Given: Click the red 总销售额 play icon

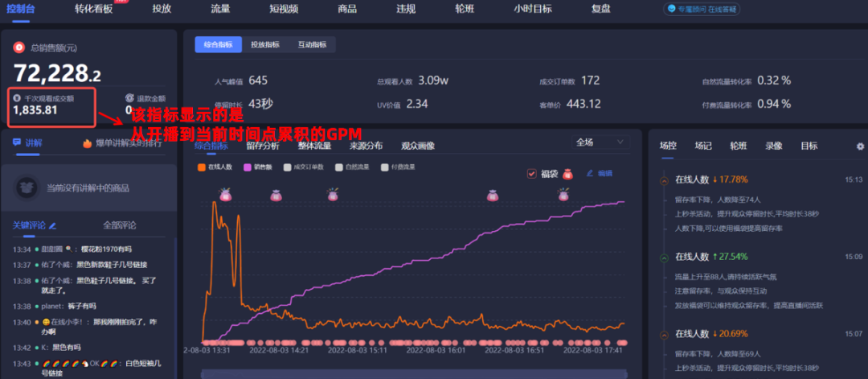Looking at the screenshot, I should pyautogui.click(x=19, y=48).
